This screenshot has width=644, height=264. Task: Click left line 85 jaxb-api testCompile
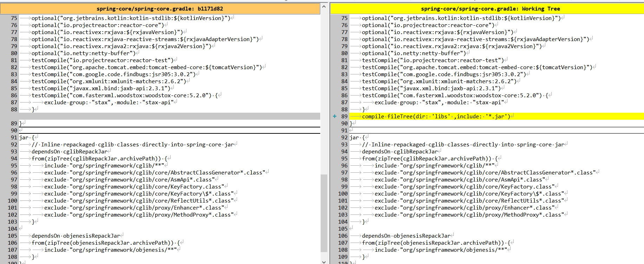tap(101, 88)
